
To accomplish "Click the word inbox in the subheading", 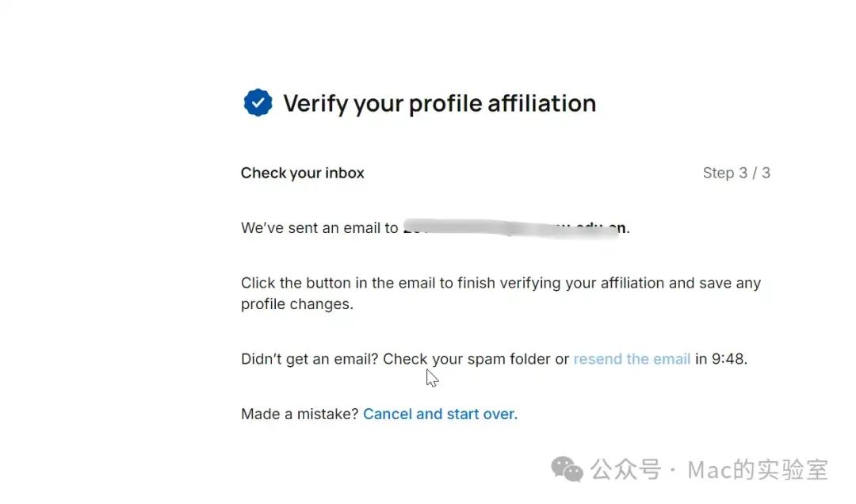I will coord(345,173).
